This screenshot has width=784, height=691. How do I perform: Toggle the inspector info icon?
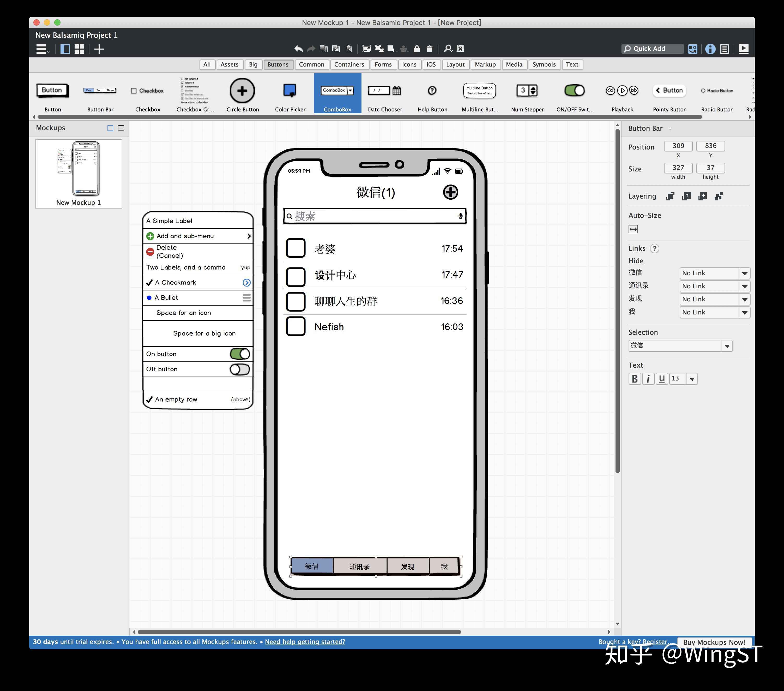[x=710, y=49]
